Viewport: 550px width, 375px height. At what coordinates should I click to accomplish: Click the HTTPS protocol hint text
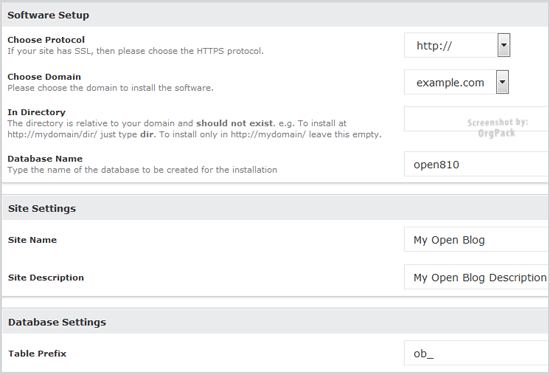(135, 51)
